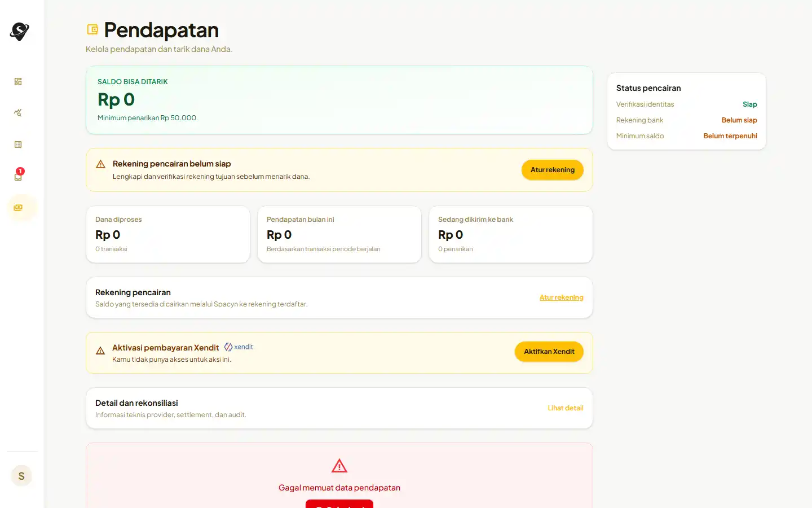812x508 pixels.
Task: Click the warning triangle beside Rekening pencairan belum siap
Action: click(101, 164)
